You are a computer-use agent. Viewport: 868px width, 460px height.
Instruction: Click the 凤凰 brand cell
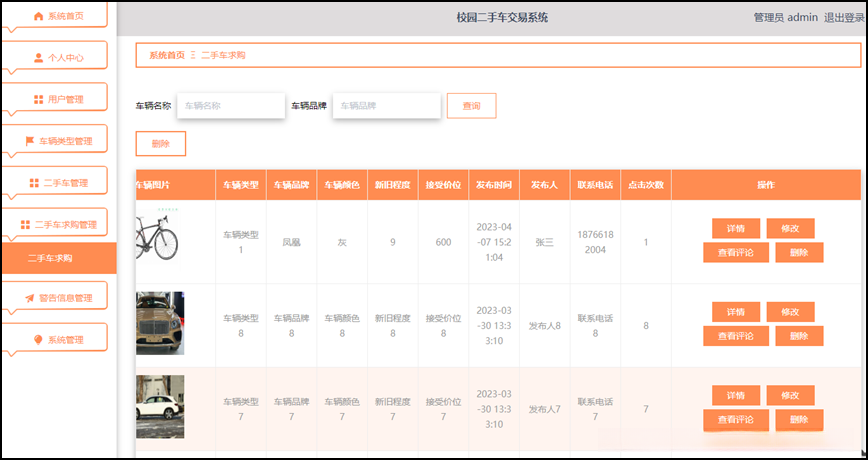click(292, 242)
